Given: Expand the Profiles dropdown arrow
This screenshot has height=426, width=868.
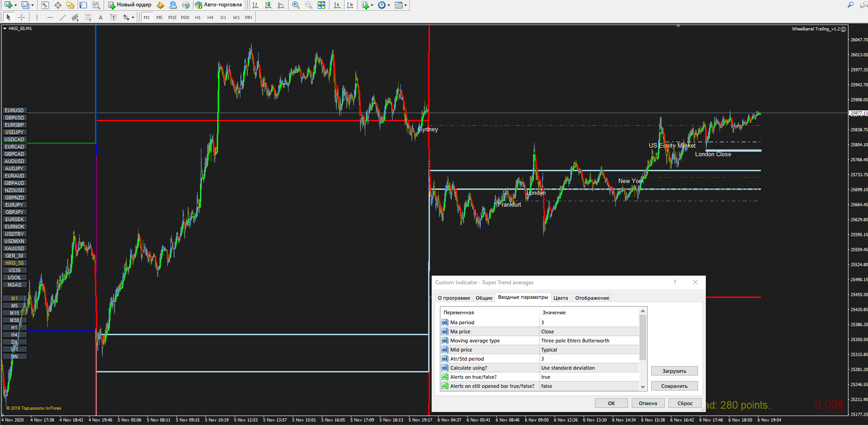Looking at the screenshot, I should coord(32,5).
